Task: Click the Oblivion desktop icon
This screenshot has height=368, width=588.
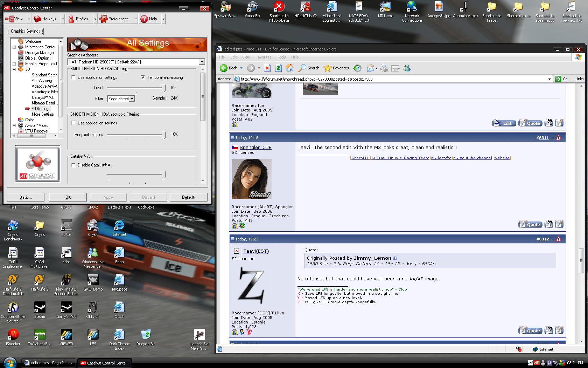Action: click(93, 310)
